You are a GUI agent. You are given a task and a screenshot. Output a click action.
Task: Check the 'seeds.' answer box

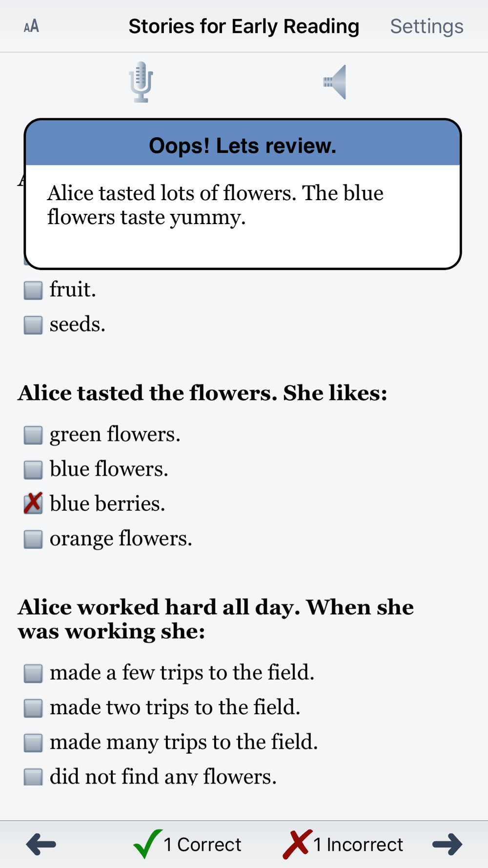click(x=33, y=325)
